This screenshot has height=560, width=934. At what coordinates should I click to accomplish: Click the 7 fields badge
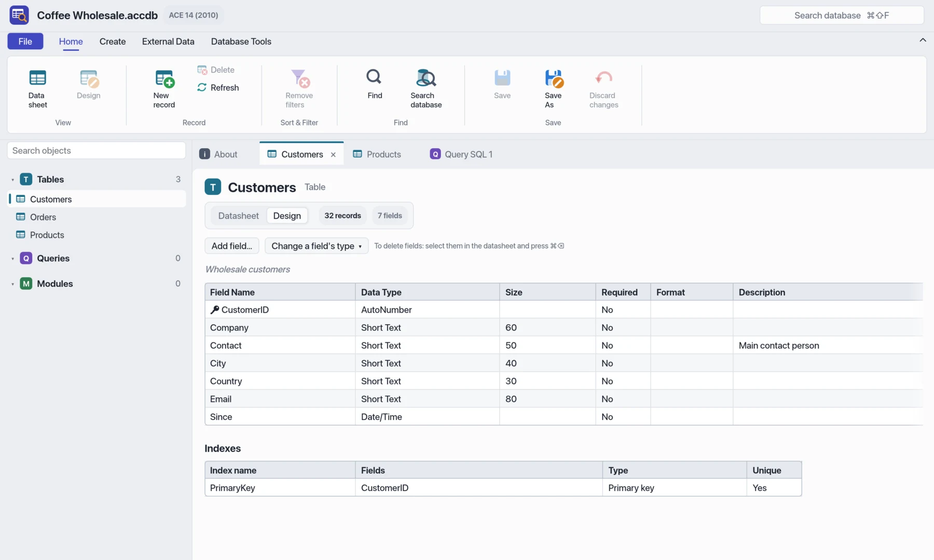pyautogui.click(x=390, y=216)
